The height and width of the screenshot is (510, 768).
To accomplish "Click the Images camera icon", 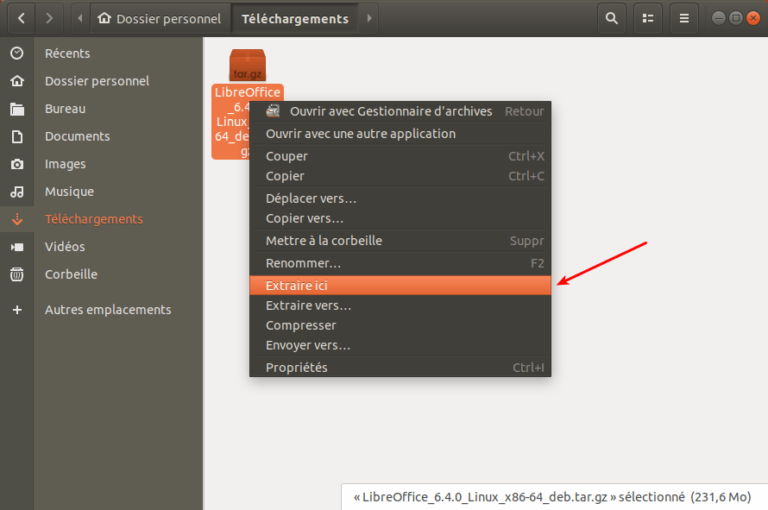I will tap(17, 164).
